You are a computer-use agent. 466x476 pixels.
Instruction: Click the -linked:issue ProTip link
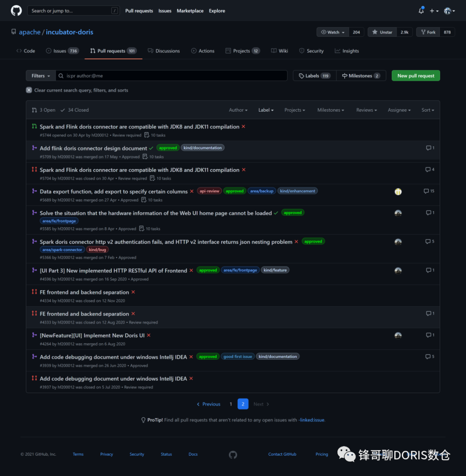312,420
